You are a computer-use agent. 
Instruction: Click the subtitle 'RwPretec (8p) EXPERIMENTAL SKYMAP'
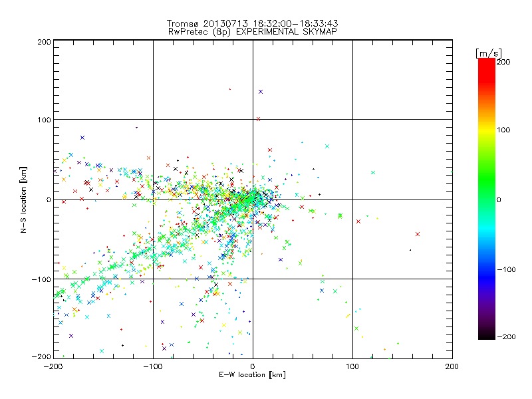pyautogui.click(x=252, y=32)
